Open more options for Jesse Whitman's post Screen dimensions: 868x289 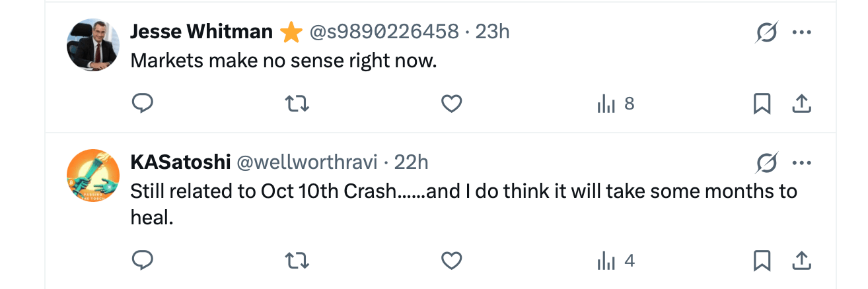point(801,32)
